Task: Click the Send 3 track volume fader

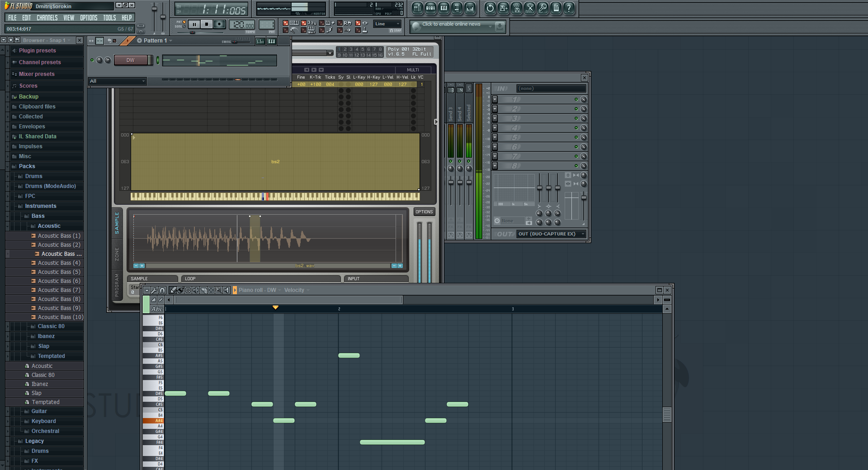Action: click(451, 183)
